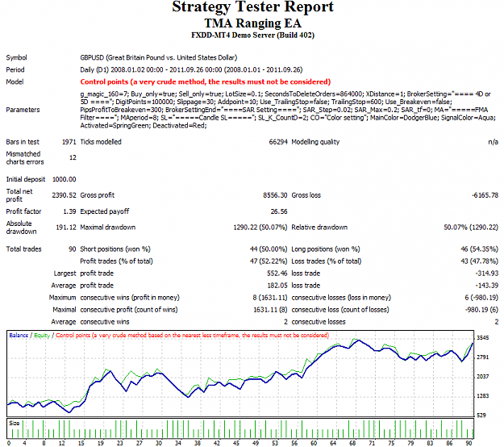
Task: Click largest loss trade value '-314.93'
Action: tap(486, 274)
